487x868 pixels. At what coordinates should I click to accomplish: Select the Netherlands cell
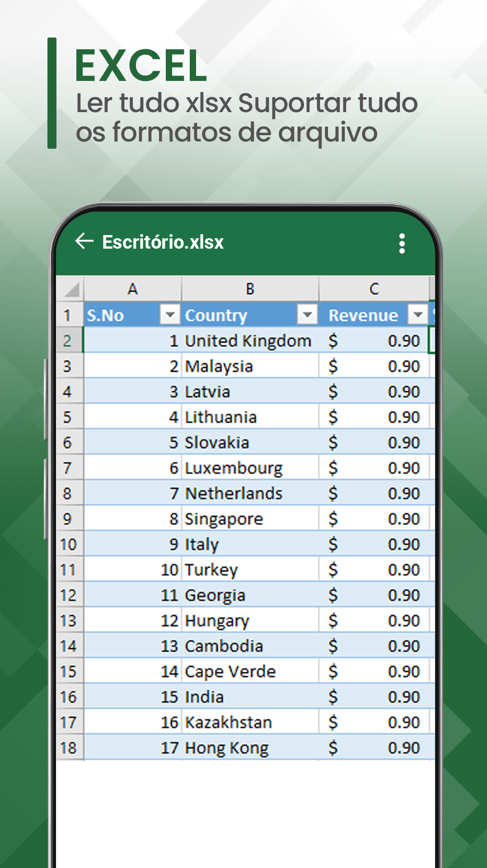(250, 493)
